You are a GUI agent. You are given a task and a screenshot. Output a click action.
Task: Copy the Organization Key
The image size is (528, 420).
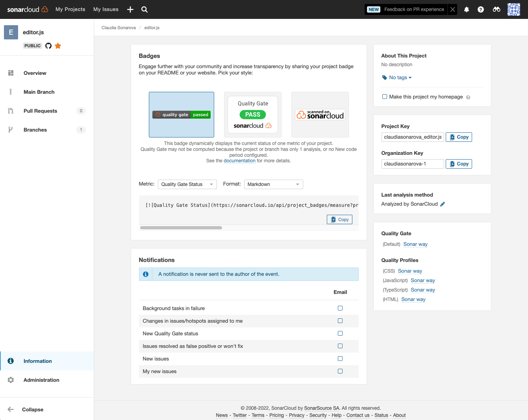[459, 164]
